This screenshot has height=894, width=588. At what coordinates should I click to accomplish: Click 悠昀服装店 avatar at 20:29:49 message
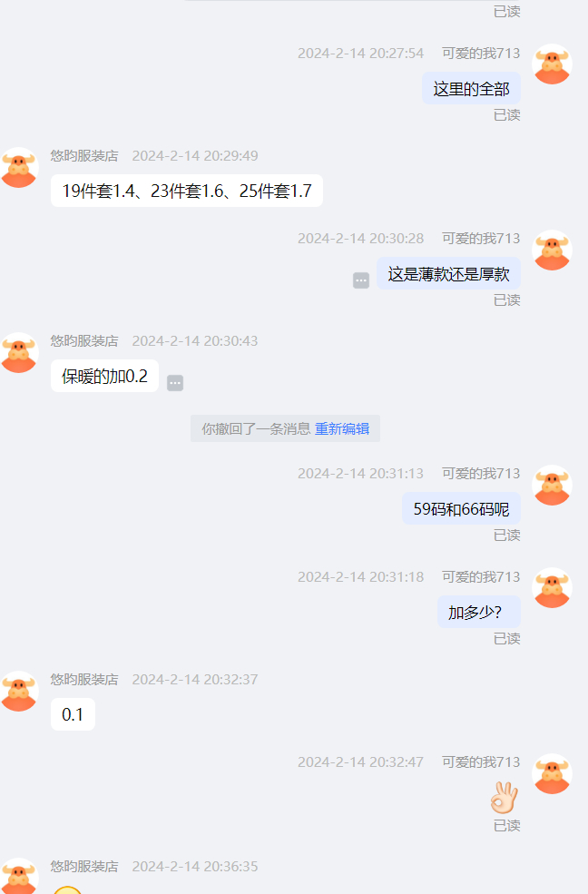click(x=19, y=168)
